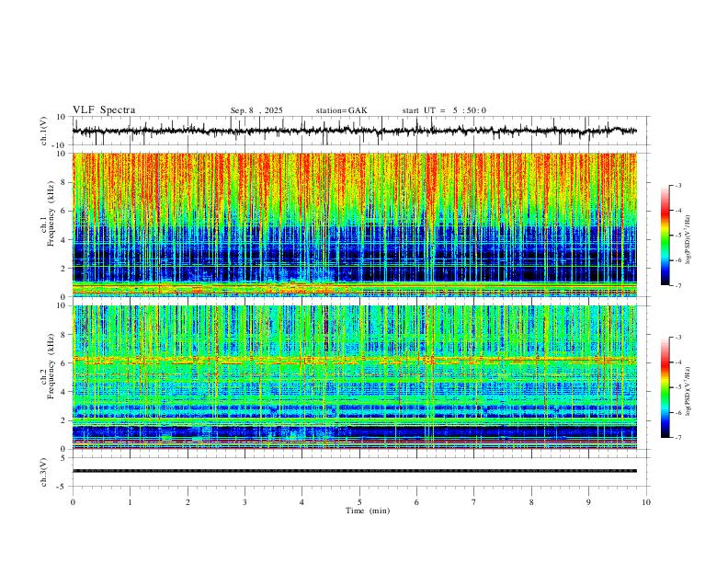This screenshot has width=728, height=563.
Task: Click the "VLF Spectra" title text
Action: pyautogui.click(x=104, y=110)
